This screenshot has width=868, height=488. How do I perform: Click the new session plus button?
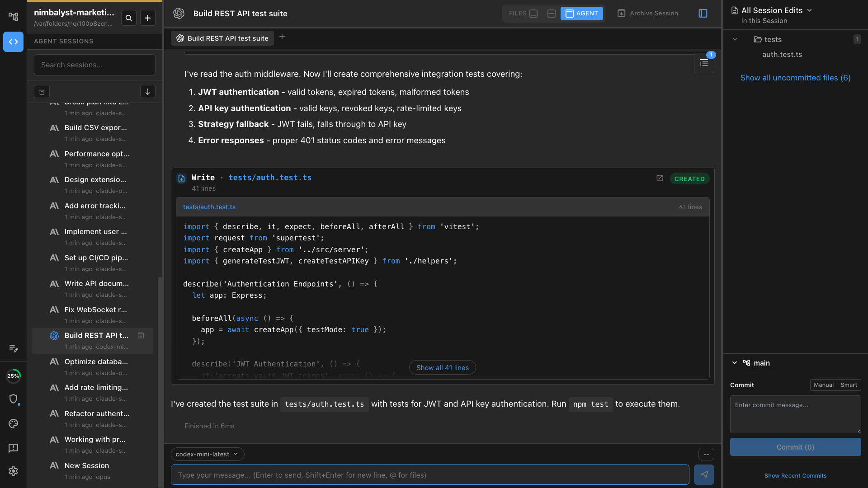[x=148, y=18]
